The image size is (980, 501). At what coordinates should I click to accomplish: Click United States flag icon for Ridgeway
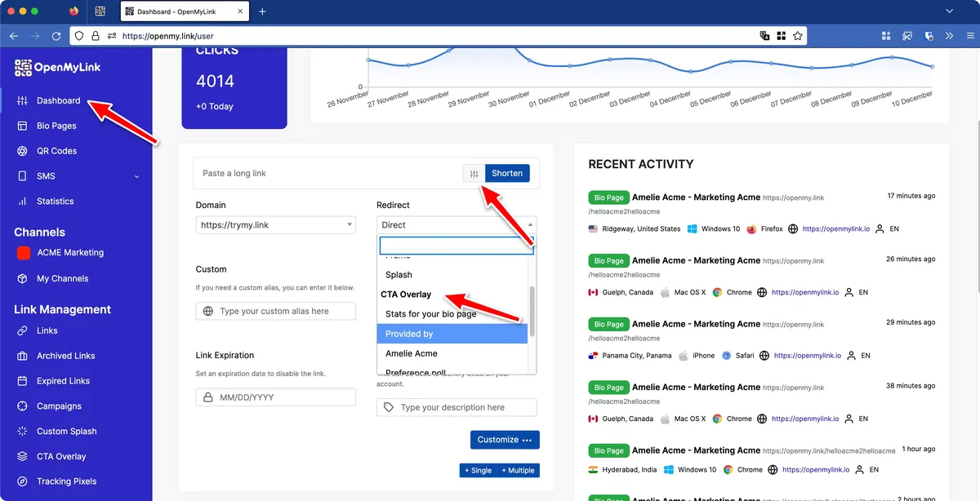(594, 229)
